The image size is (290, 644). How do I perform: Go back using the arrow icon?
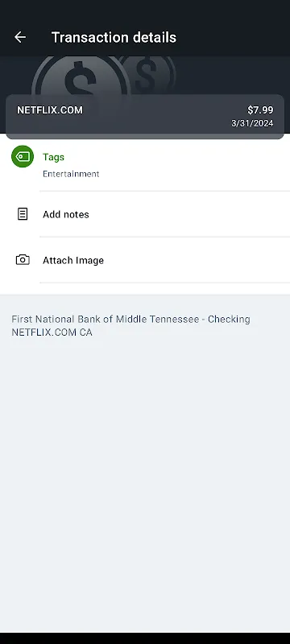point(19,37)
